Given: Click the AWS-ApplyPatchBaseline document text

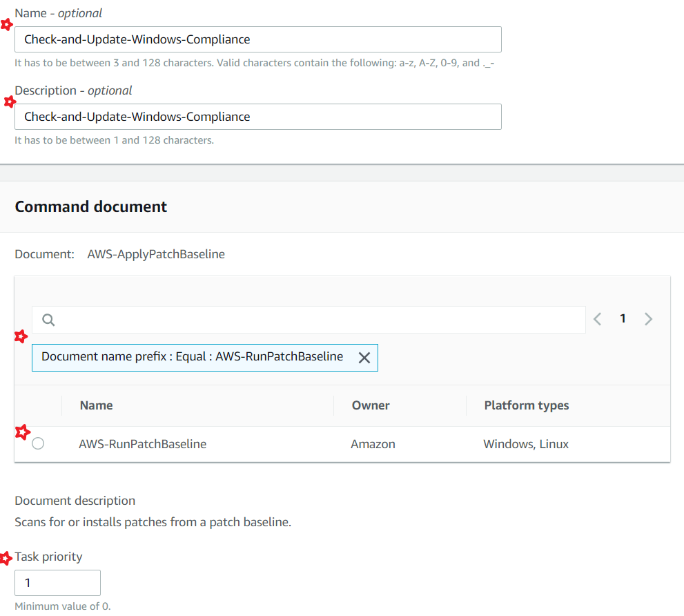Looking at the screenshot, I should point(156,254).
